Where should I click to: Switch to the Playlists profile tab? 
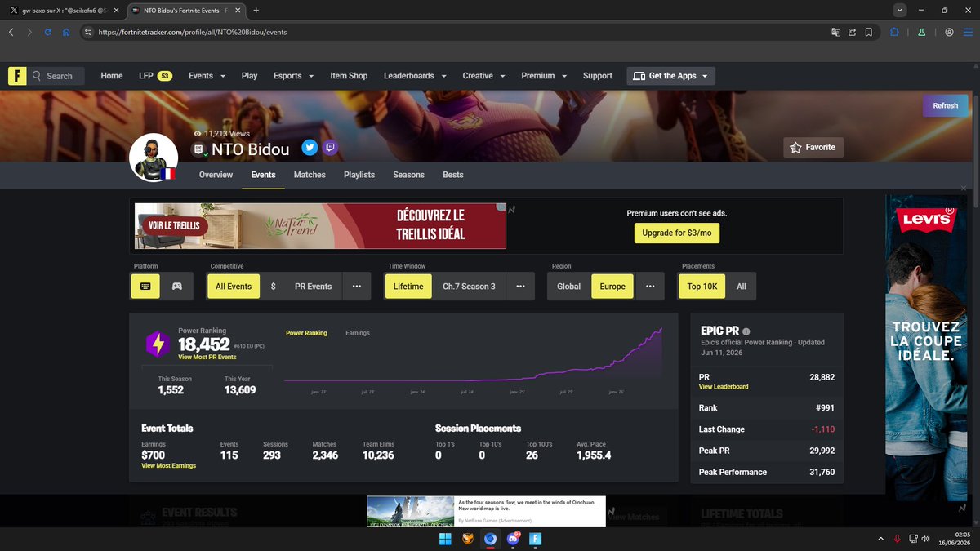pos(359,175)
